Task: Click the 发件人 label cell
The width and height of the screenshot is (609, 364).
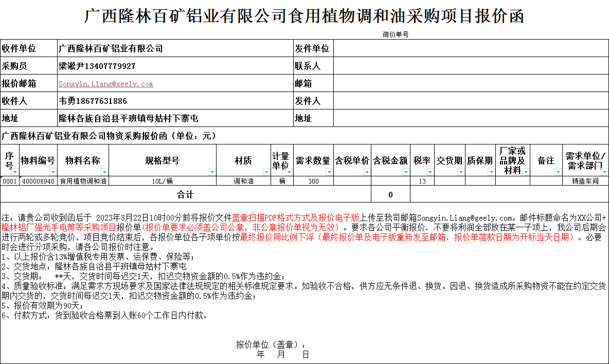Action: click(x=313, y=100)
